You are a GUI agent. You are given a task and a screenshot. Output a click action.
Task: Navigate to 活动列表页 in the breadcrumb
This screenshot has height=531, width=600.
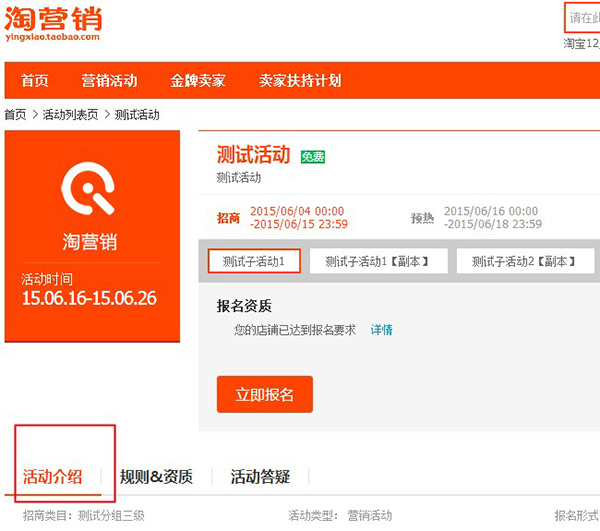(x=70, y=115)
